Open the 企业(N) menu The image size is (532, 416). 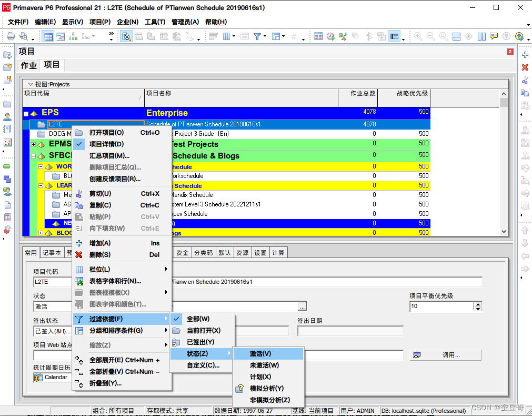(127, 22)
